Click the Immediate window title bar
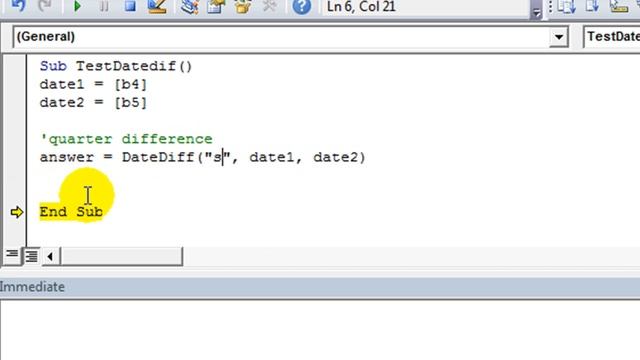The image size is (640, 360). 320,287
